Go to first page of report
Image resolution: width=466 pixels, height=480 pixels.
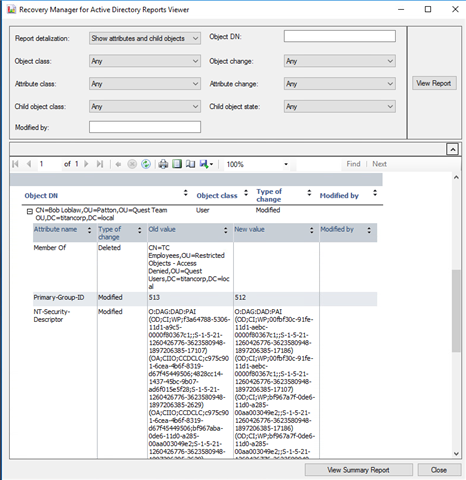pos(15,164)
